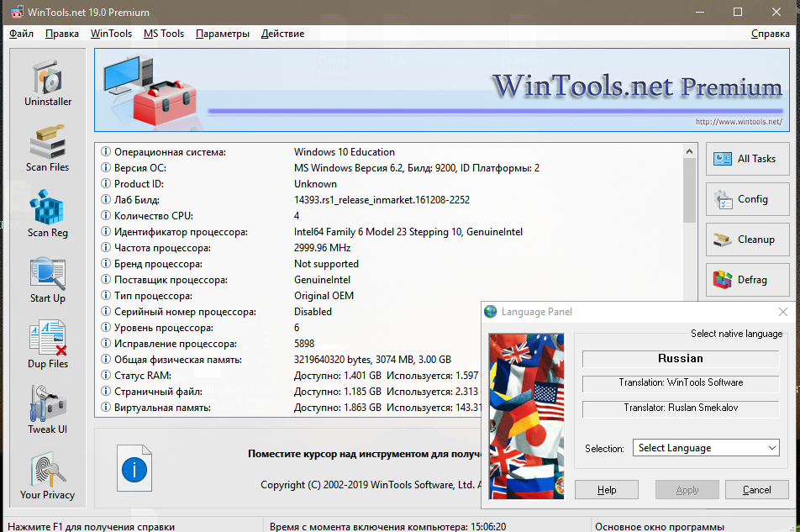Click info icon beside Исправление процессора
This screenshot has height=532, width=800.
point(106,343)
